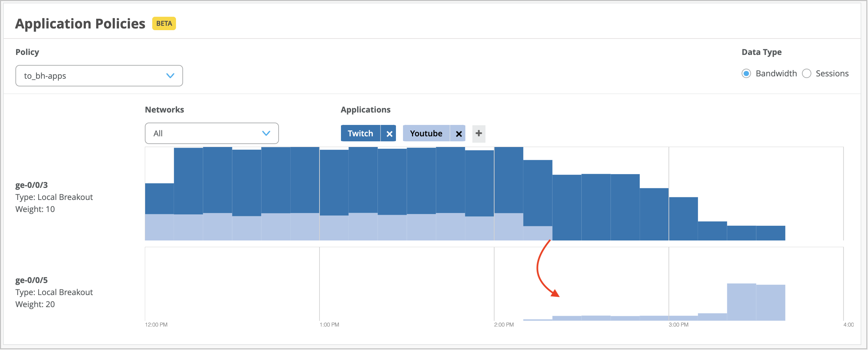
Task: Select the Sessions data type
Action: pyautogui.click(x=806, y=73)
